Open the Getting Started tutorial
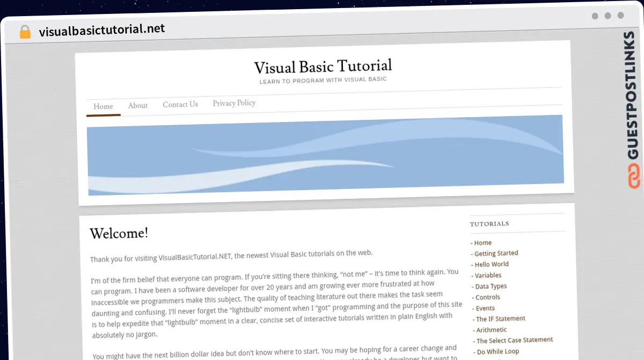The width and height of the screenshot is (644, 360). coord(496,253)
